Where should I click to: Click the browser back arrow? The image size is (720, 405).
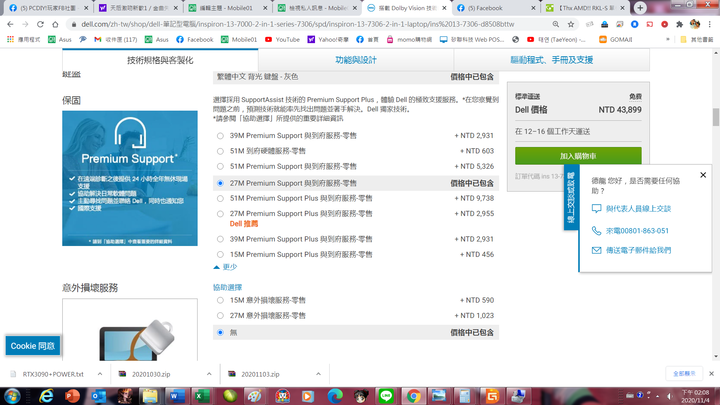10,24
